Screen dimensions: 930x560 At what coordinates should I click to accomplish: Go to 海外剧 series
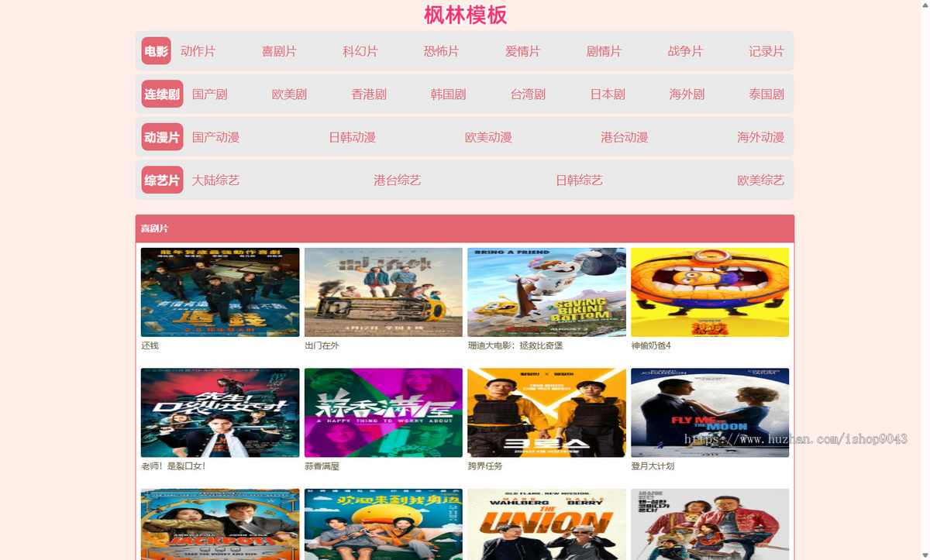click(x=687, y=94)
